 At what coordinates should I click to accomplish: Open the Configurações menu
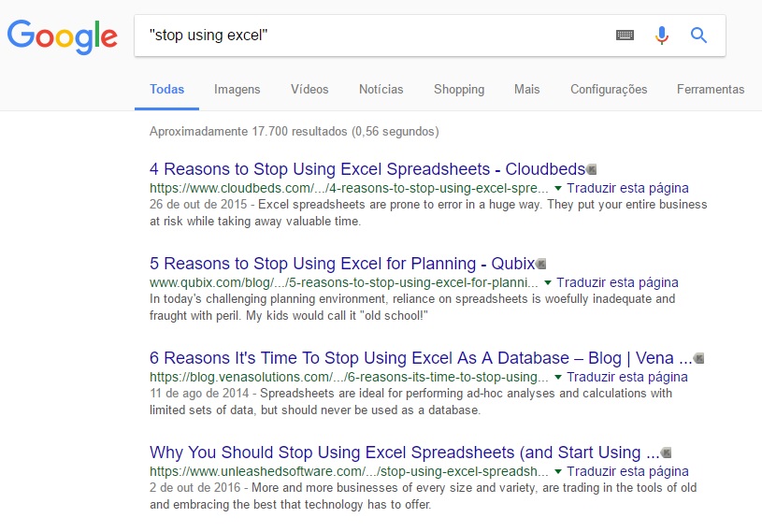click(609, 90)
